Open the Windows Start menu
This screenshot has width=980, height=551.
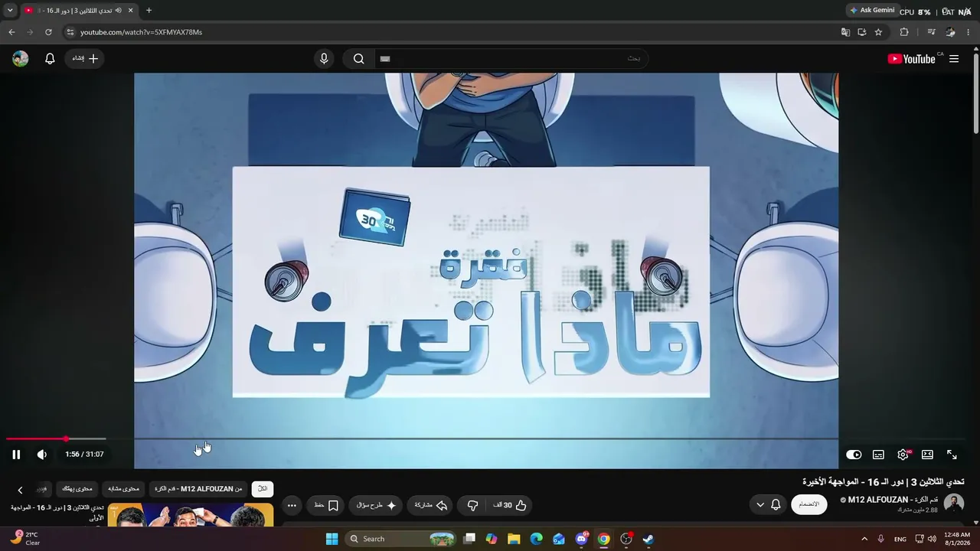click(x=332, y=539)
